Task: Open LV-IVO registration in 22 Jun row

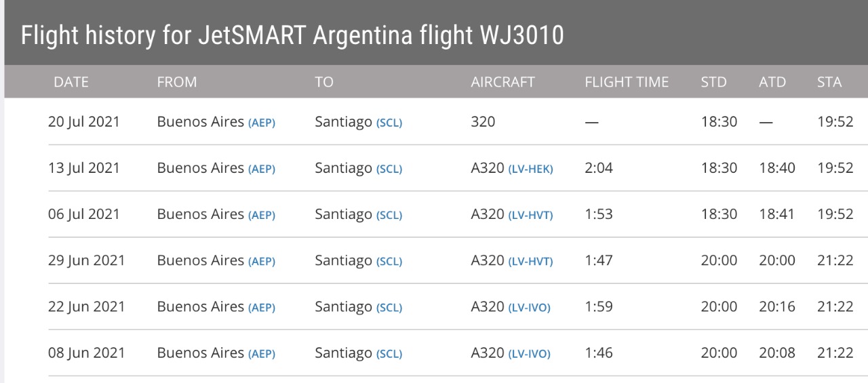Action: coord(529,307)
